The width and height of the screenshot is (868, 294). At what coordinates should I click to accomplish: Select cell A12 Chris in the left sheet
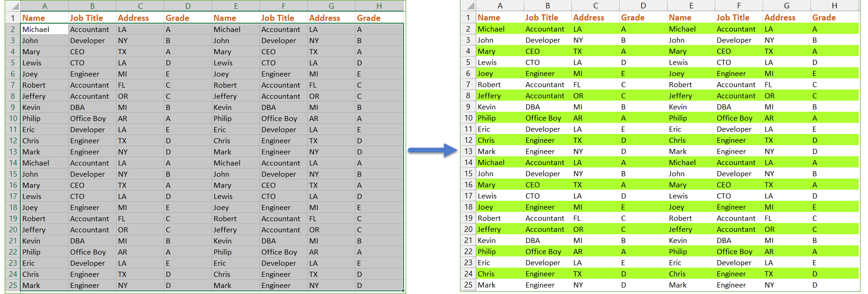(x=45, y=141)
